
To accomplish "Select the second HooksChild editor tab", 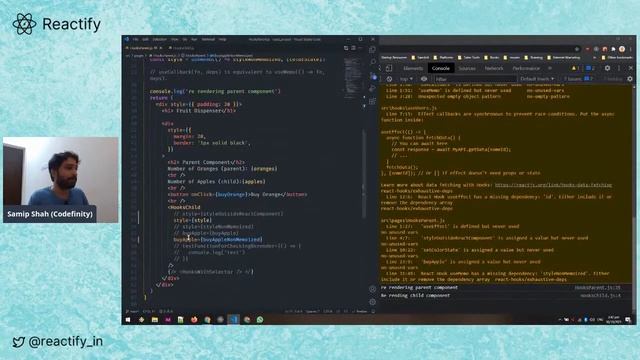I will click(183, 48).
